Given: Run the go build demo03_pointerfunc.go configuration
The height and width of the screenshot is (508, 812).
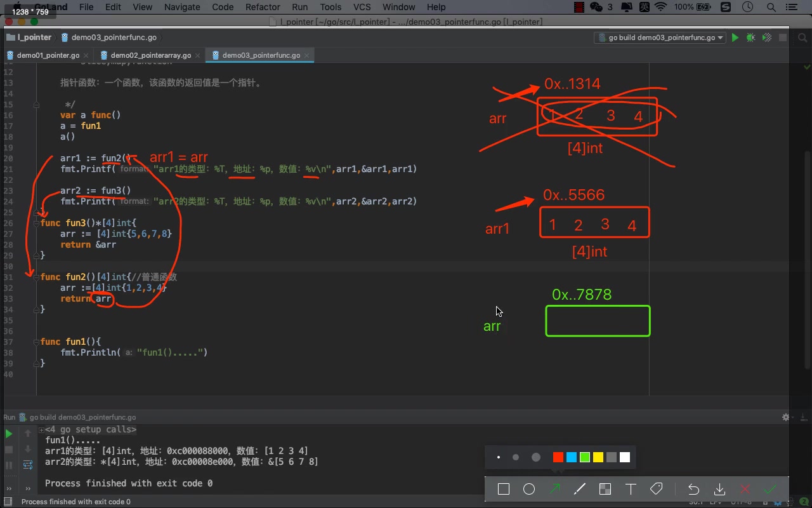Looking at the screenshot, I should [x=735, y=37].
